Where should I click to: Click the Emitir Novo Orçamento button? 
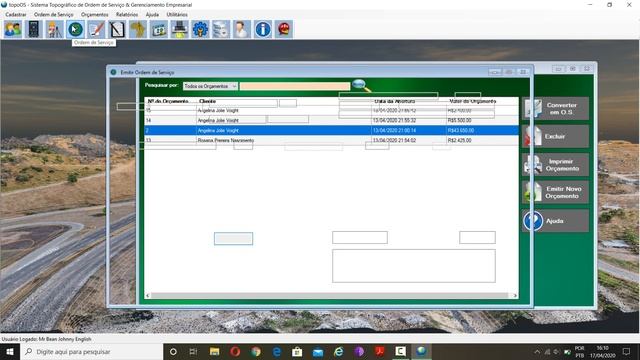(556, 192)
